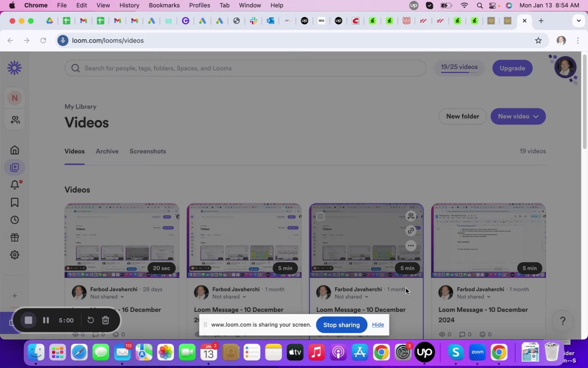Open a new Chrome tab
Image resolution: width=588 pixels, height=368 pixels.
point(541,21)
